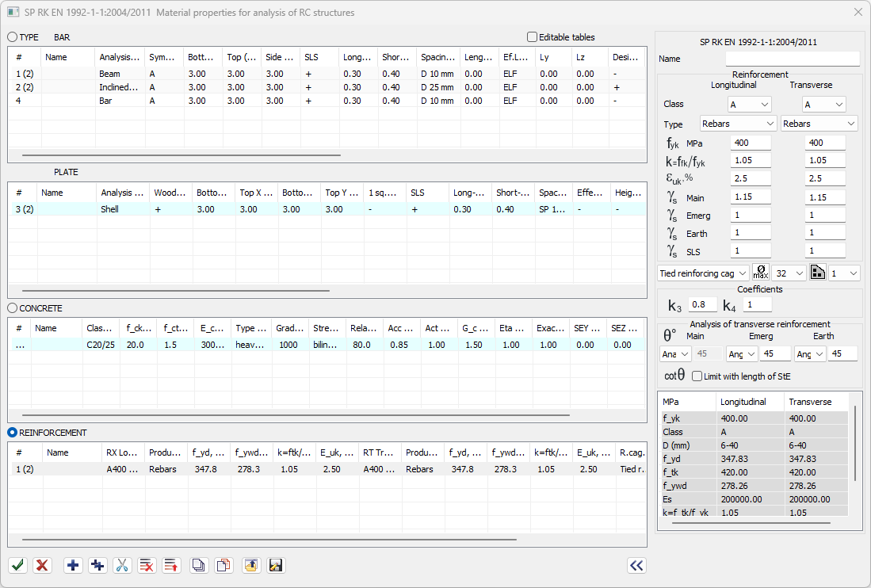Check Limit with length of StE
Viewport: 871px width, 588px height.
click(697, 376)
